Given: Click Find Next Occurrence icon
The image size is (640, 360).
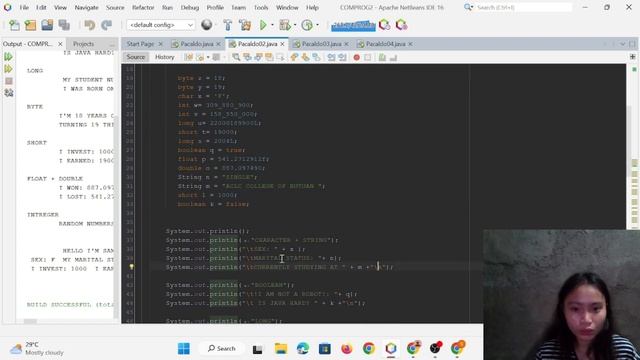Looking at the screenshot, I should pos(258,58).
